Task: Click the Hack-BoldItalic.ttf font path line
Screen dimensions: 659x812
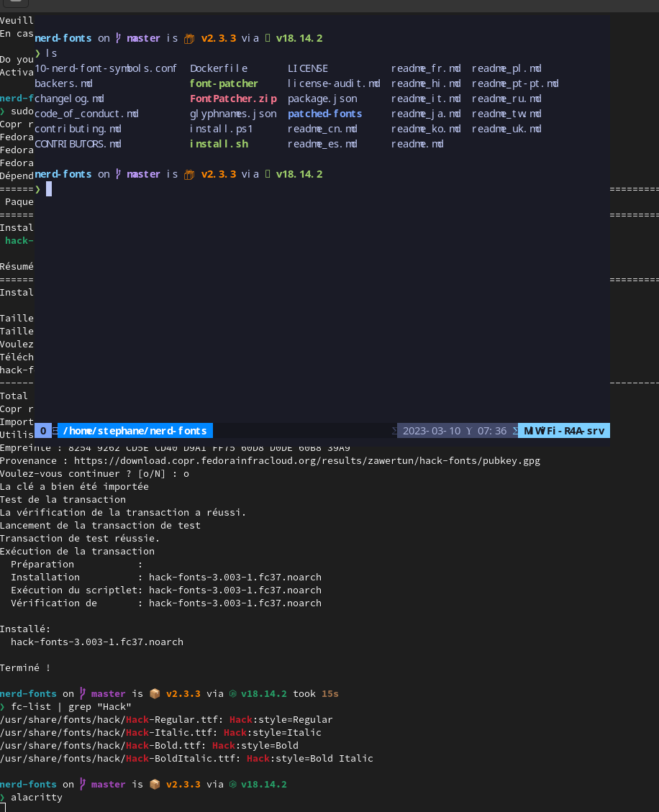Action: tap(186, 759)
